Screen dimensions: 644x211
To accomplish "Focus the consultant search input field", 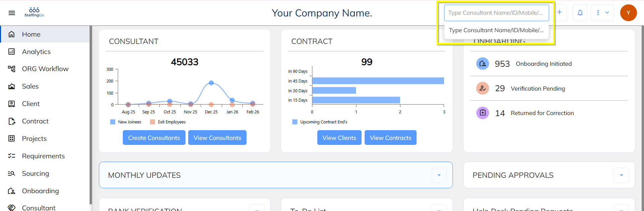I will (x=496, y=13).
